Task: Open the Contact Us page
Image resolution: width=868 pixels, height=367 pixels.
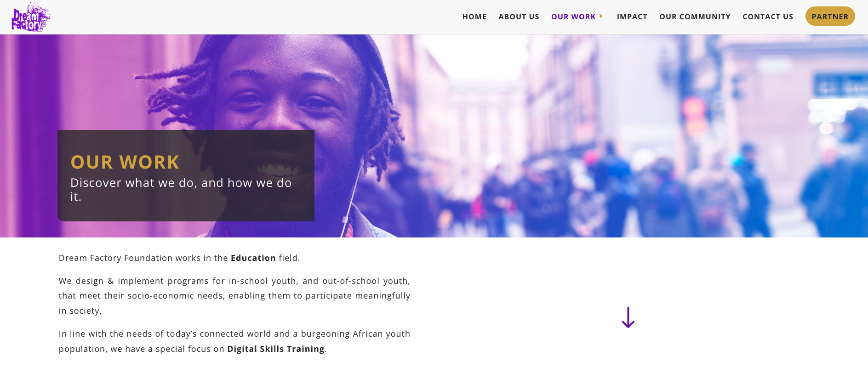Action: (768, 17)
